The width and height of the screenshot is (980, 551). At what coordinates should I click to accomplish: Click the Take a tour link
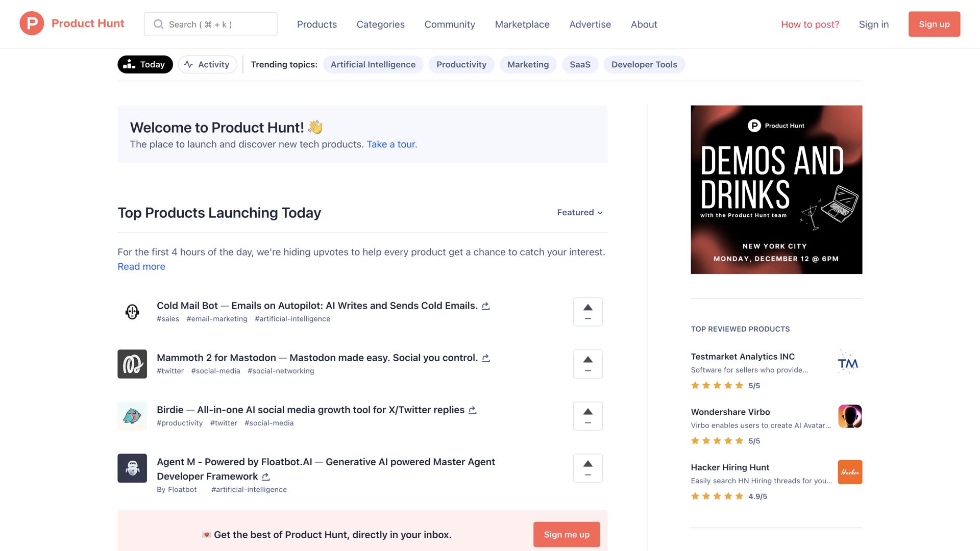(x=390, y=144)
